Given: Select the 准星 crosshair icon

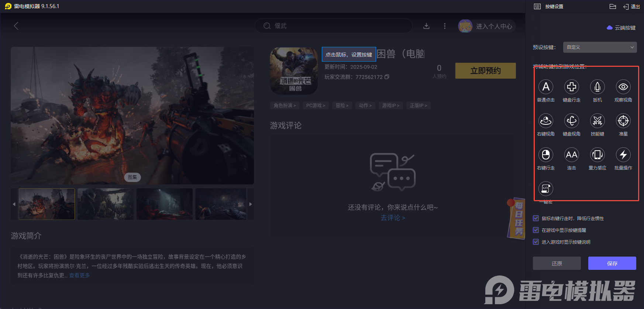Looking at the screenshot, I should (x=623, y=121).
